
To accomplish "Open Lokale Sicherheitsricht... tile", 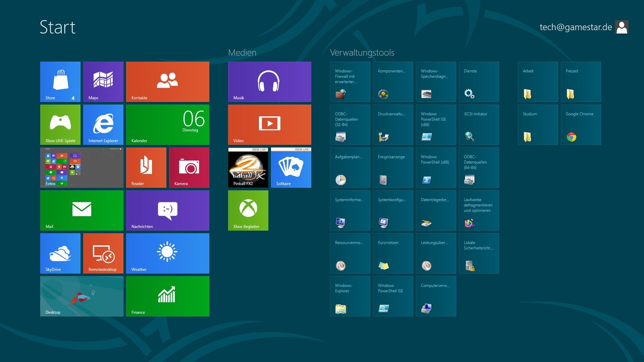I will pyautogui.click(x=479, y=253).
